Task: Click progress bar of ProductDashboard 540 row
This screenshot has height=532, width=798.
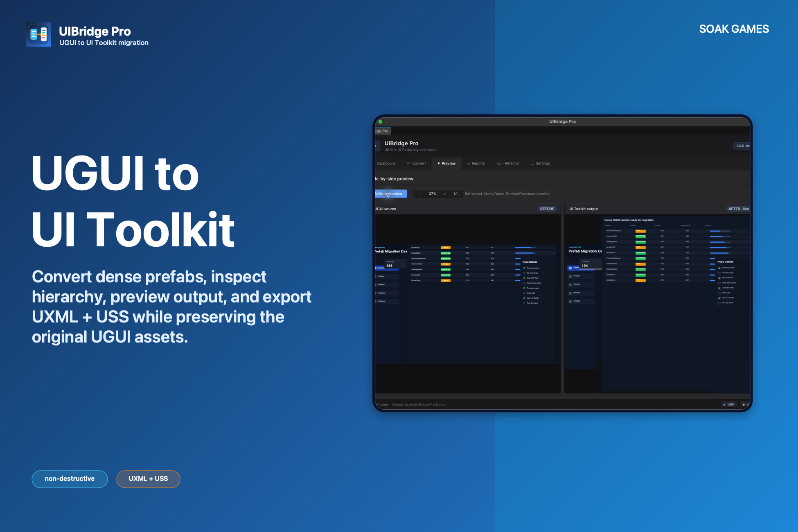Action: coord(720,231)
